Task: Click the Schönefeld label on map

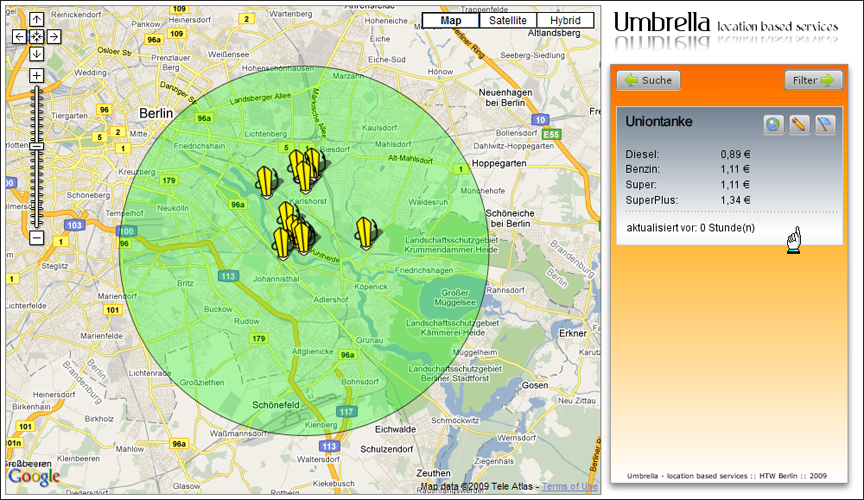Action: [276, 405]
